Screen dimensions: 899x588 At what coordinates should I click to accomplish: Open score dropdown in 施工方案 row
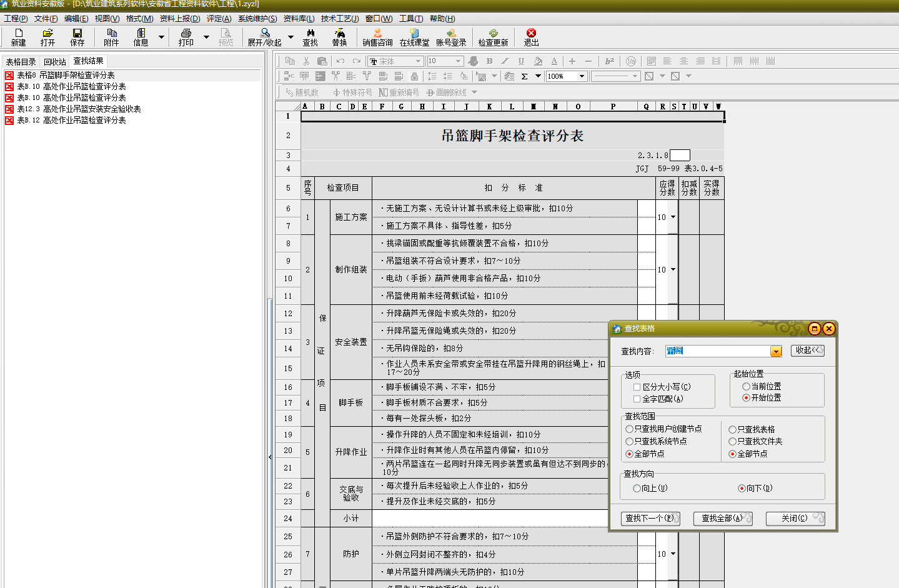coord(673,217)
